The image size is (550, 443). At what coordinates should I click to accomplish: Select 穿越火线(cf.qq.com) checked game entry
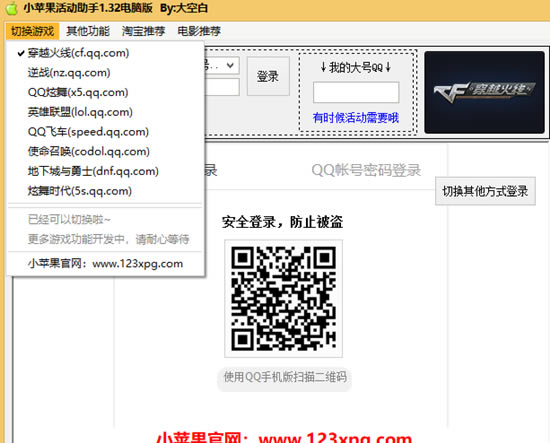tap(105, 53)
